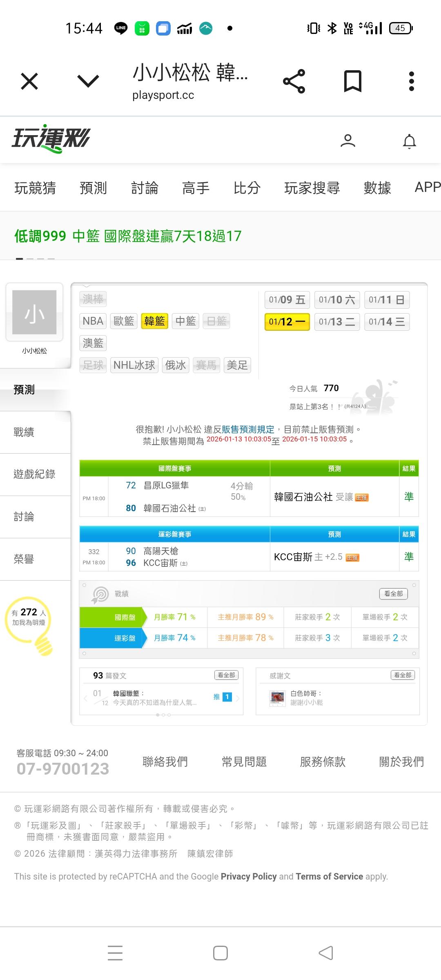Tap the 玩運彩 site logo
The width and height of the screenshot is (441, 980).
coord(51,139)
